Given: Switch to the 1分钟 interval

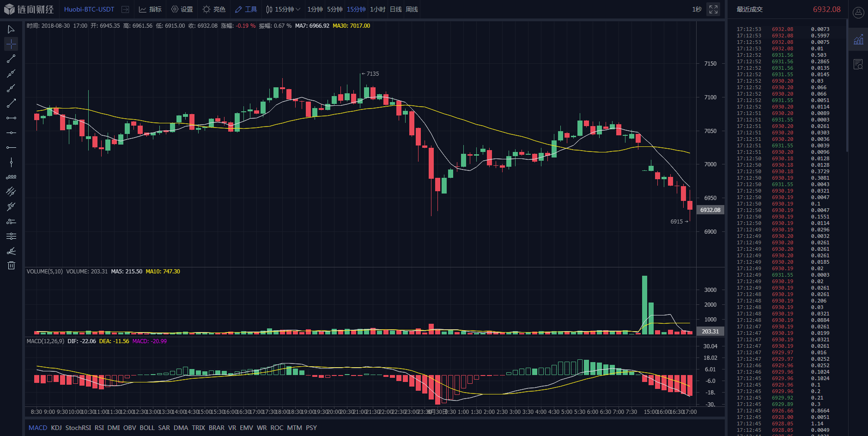Looking at the screenshot, I should point(315,9).
